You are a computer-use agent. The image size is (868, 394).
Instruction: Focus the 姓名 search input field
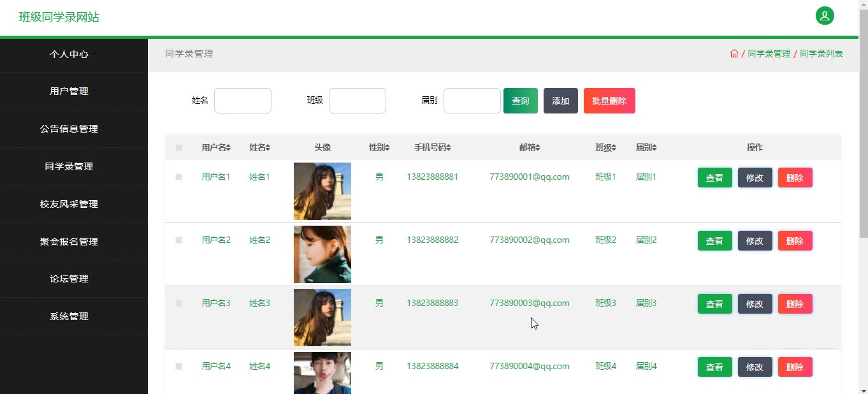click(243, 101)
